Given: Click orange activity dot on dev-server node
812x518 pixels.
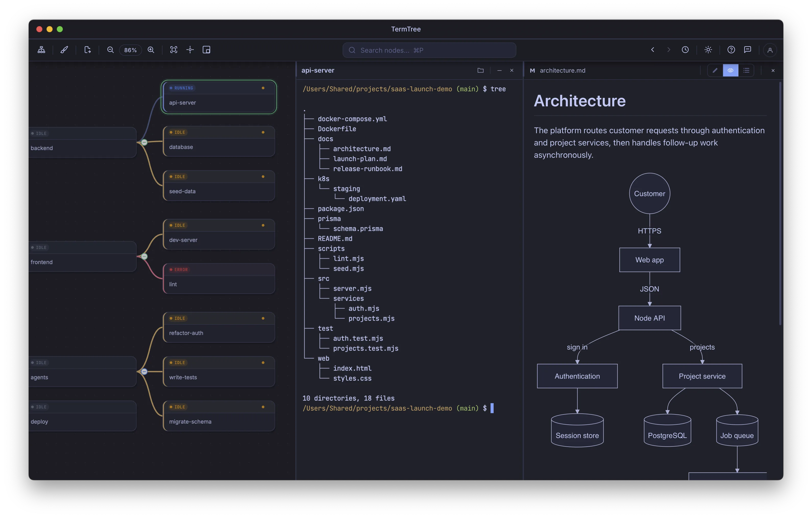Looking at the screenshot, I should (263, 225).
